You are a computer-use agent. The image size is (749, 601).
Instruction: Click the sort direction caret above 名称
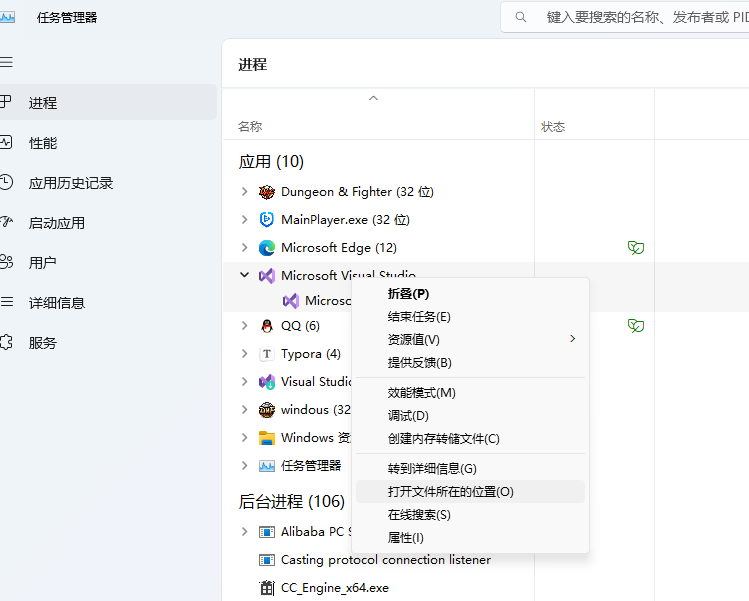click(374, 98)
